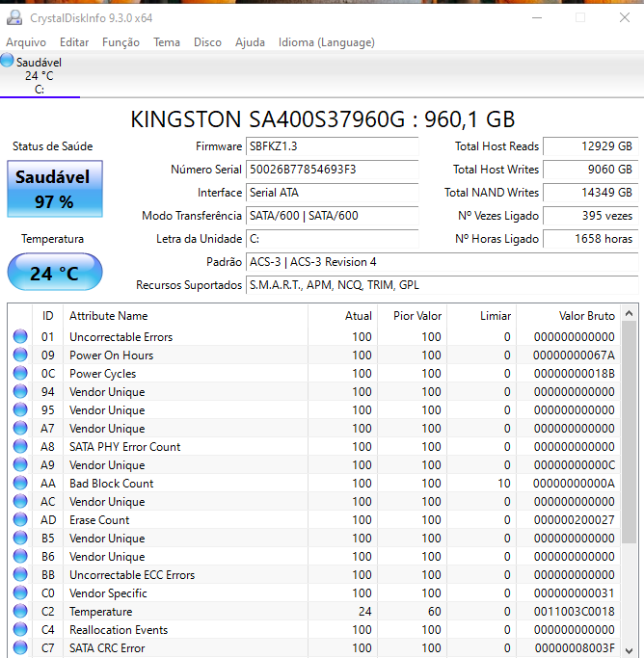Viewport: 644px width, 658px height.
Task: Click the ID column header
Action: [47, 316]
